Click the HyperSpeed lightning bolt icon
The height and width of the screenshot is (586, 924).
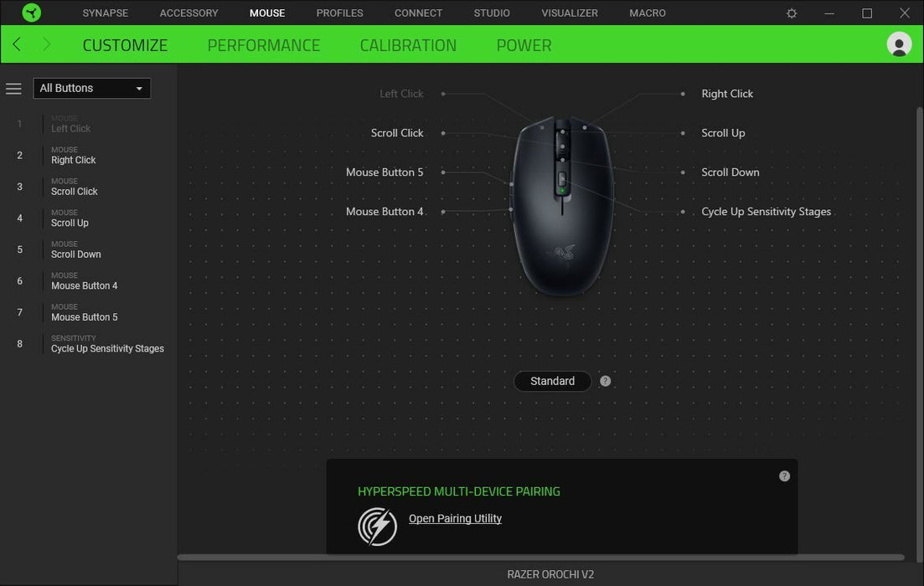[377, 526]
